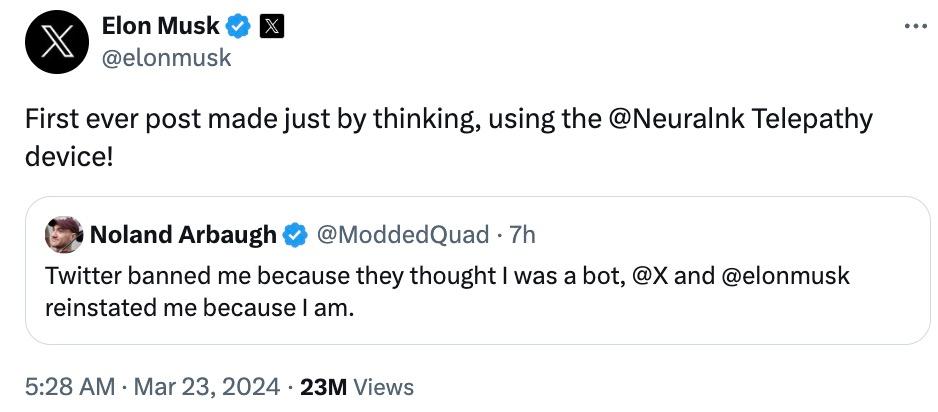This screenshot has height=412, width=938.
Task: Click the 'First ever post made' text
Action: tap(140, 119)
